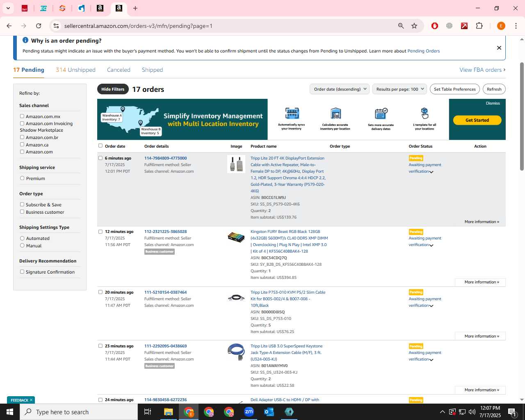Open the Extensions puzzle piece icon
Screen dimensions: 525x420
[479, 26]
